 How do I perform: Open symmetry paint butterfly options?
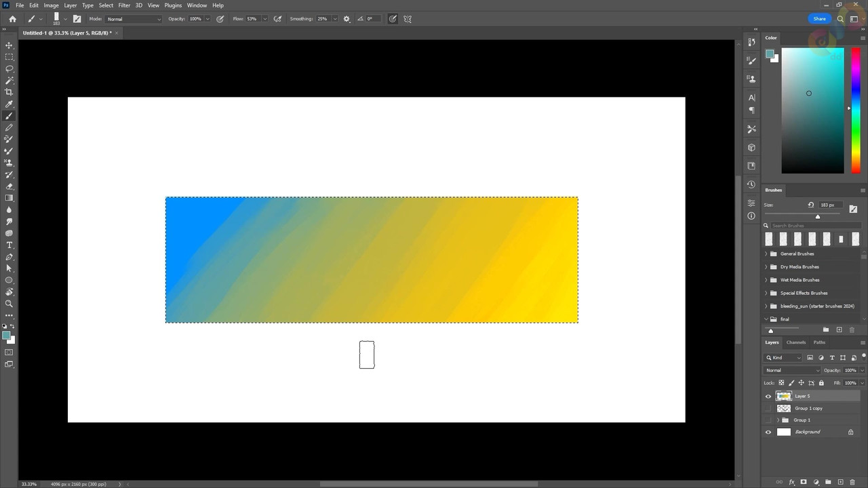(408, 19)
